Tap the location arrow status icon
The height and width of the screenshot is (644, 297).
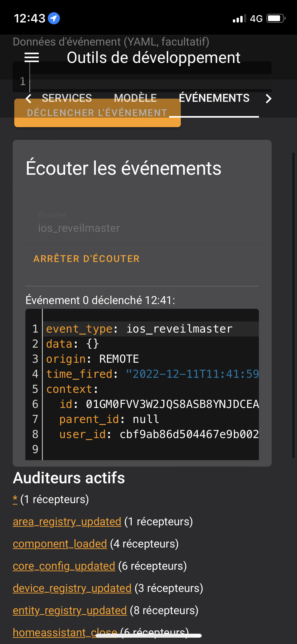(54, 19)
